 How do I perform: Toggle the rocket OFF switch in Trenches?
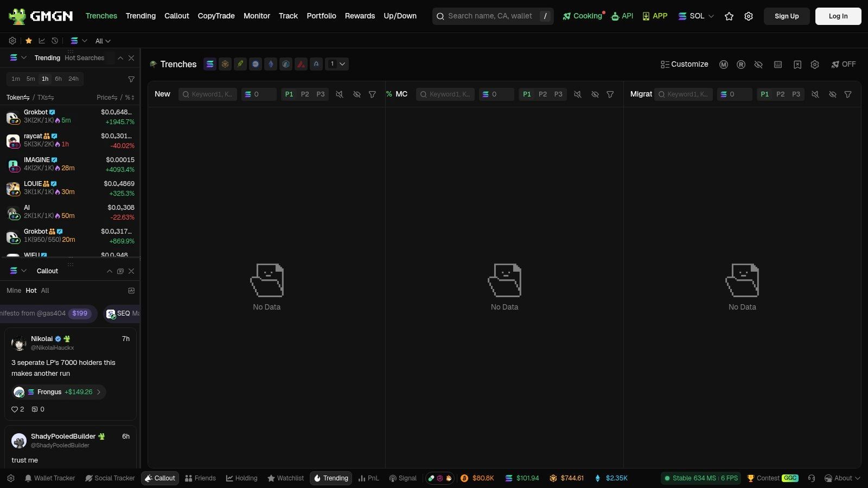(843, 64)
